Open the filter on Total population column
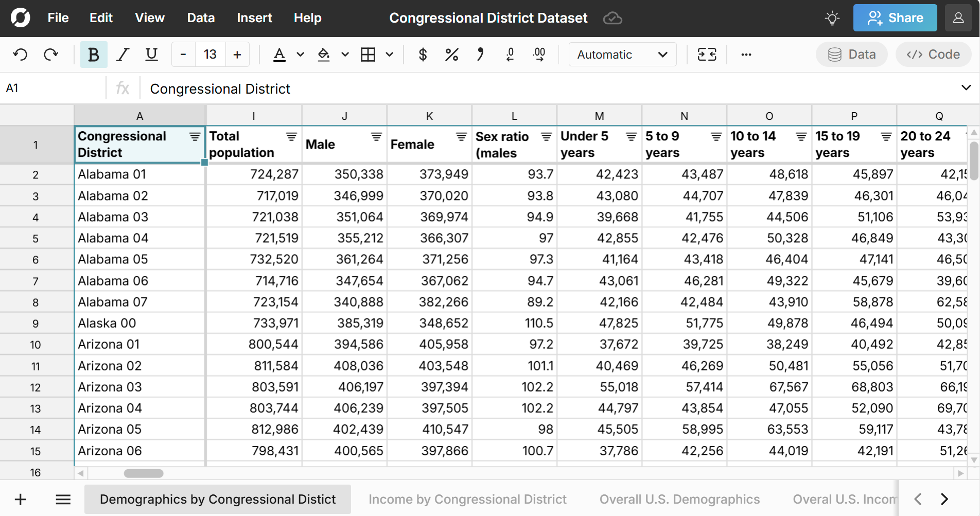The image size is (980, 516). [291, 137]
